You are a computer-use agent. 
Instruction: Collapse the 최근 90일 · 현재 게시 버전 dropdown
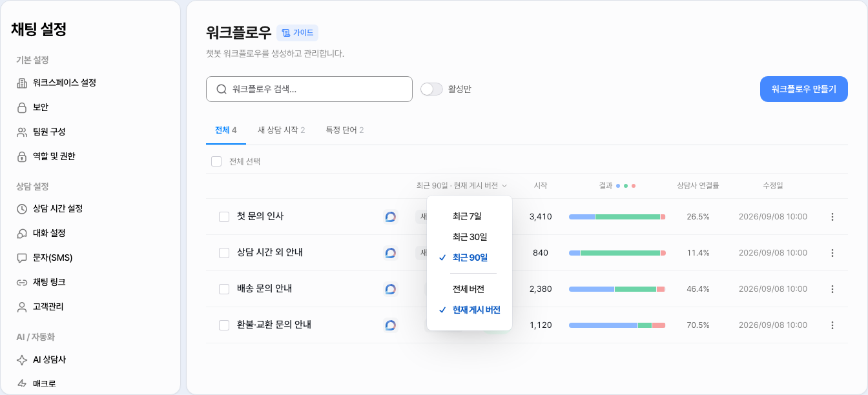pos(462,186)
